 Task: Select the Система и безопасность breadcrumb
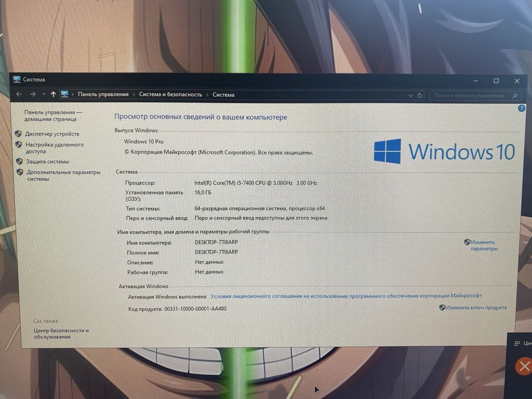coord(170,95)
